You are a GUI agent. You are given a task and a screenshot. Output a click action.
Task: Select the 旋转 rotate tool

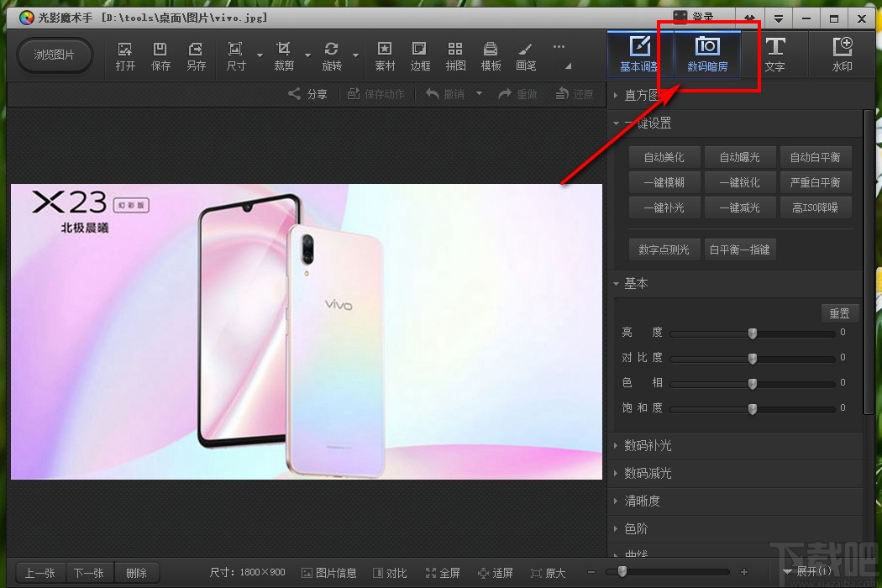(x=331, y=56)
